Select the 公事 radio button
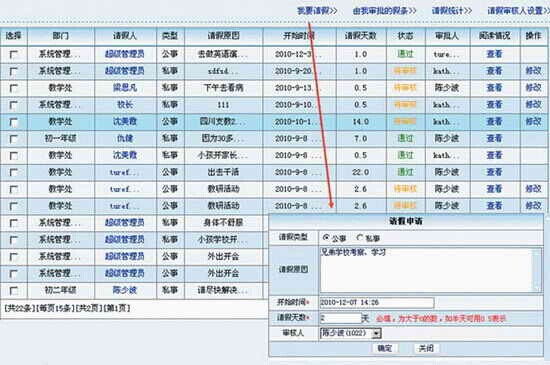Viewport: 550px width, 365px height. click(x=326, y=238)
